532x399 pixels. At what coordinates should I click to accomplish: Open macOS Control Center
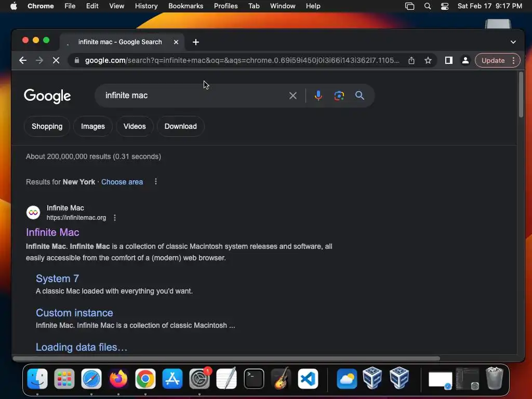point(445,6)
